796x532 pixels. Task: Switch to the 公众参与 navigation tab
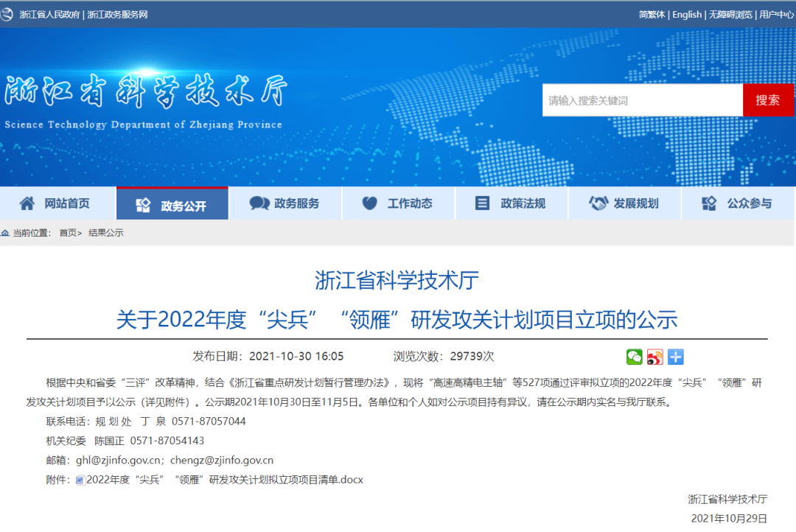[738, 203]
